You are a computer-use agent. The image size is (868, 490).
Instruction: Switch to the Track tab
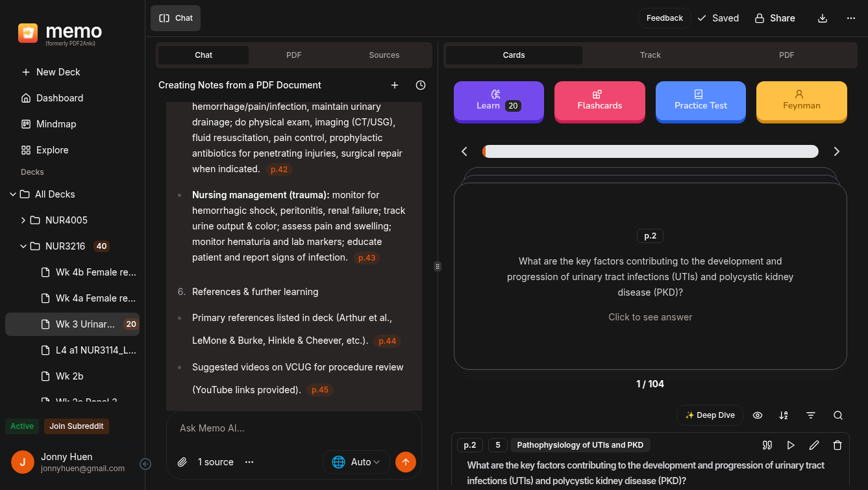[x=650, y=55]
